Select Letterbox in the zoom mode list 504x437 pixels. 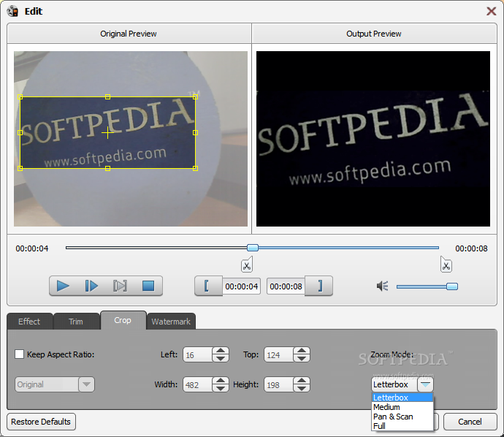(402, 398)
